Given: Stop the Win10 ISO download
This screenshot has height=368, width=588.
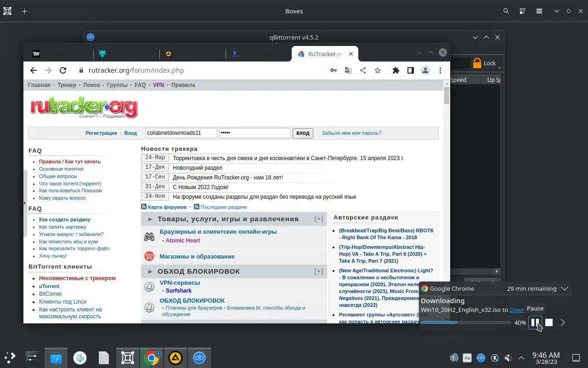Looking at the screenshot, I should 549,322.
